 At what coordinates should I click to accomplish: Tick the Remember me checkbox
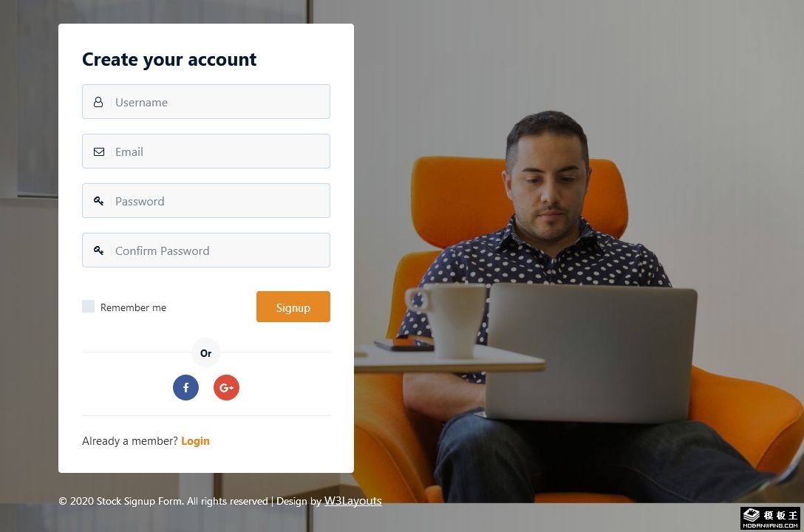tap(88, 307)
